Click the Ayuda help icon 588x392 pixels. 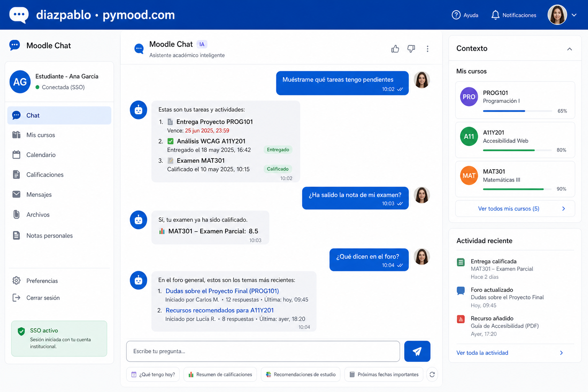pyautogui.click(x=456, y=15)
